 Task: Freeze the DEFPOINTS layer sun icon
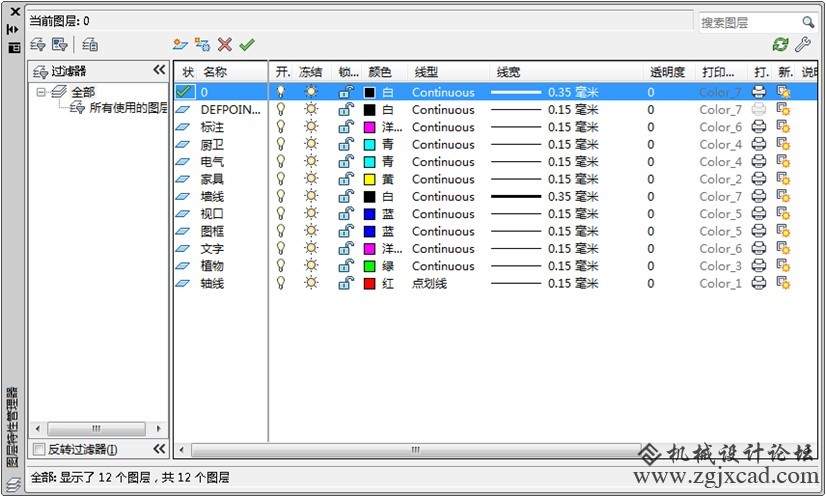(x=311, y=110)
